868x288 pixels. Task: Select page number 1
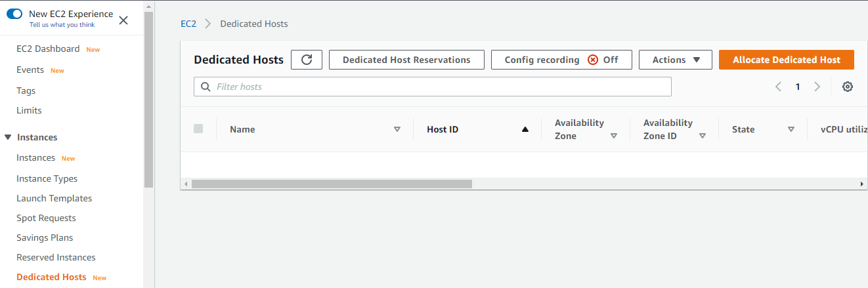pos(798,87)
